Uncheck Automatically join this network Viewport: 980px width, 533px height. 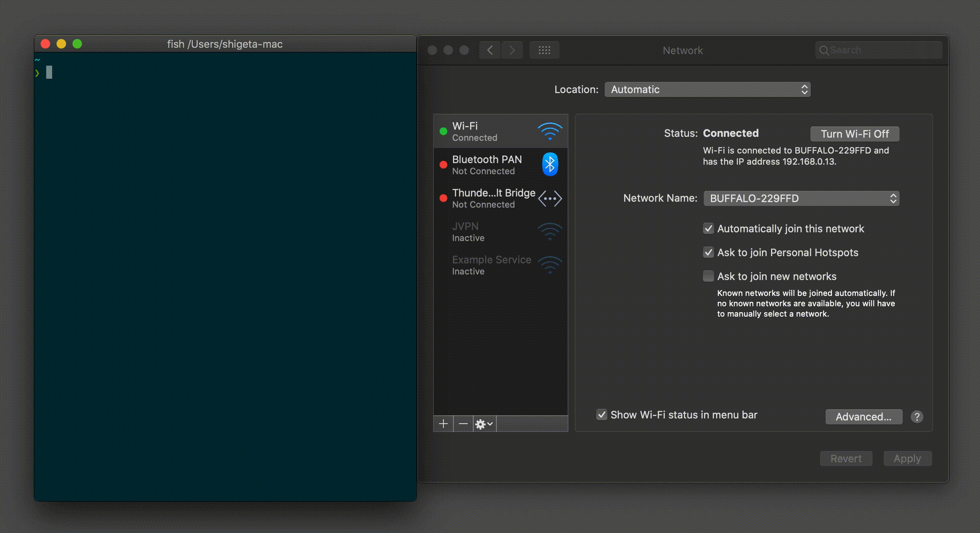tap(709, 229)
